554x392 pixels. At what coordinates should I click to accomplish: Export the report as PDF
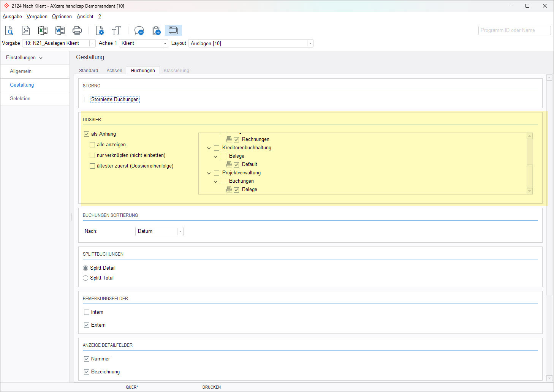pos(26,30)
